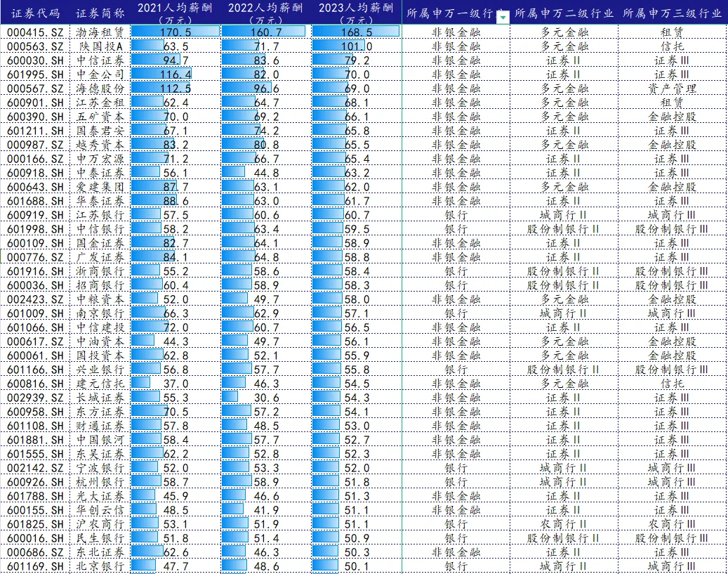Select the 招商银行 name cell
Screen dimensions: 728x574
tap(100, 285)
